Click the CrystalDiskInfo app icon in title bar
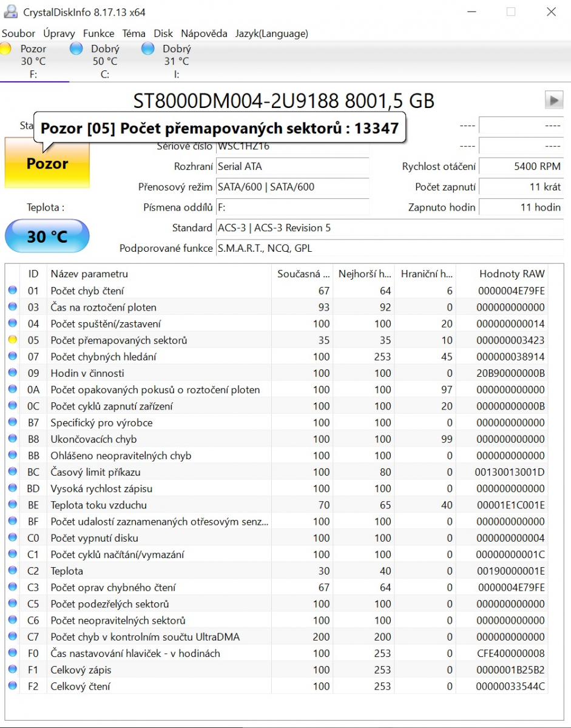Image resolution: width=571 pixels, height=728 pixels. click(x=10, y=12)
